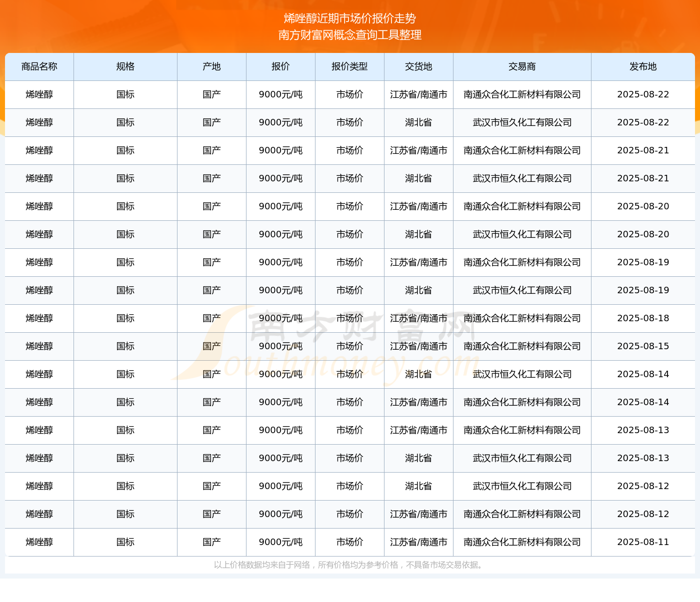The width and height of the screenshot is (700, 602).
Task: Click 9000元/吨 in the 2025-08-18 row
Action: tap(281, 318)
